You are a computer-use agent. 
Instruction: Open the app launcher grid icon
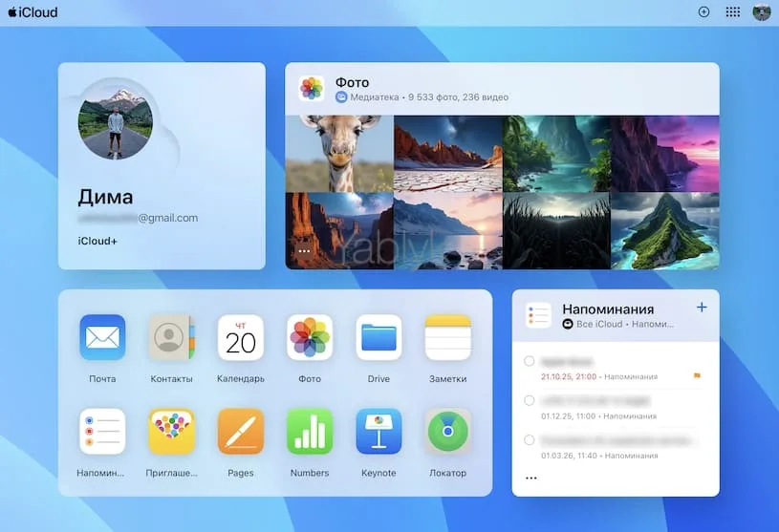(732, 11)
